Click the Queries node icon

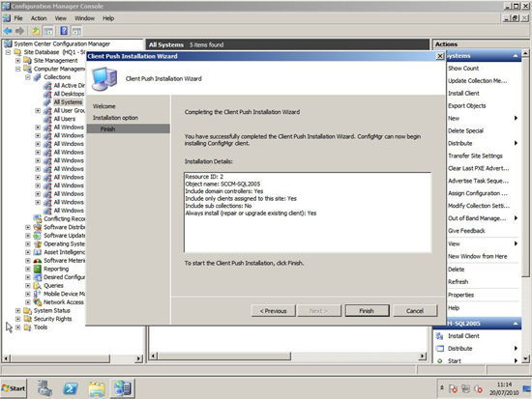click(x=38, y=286)
